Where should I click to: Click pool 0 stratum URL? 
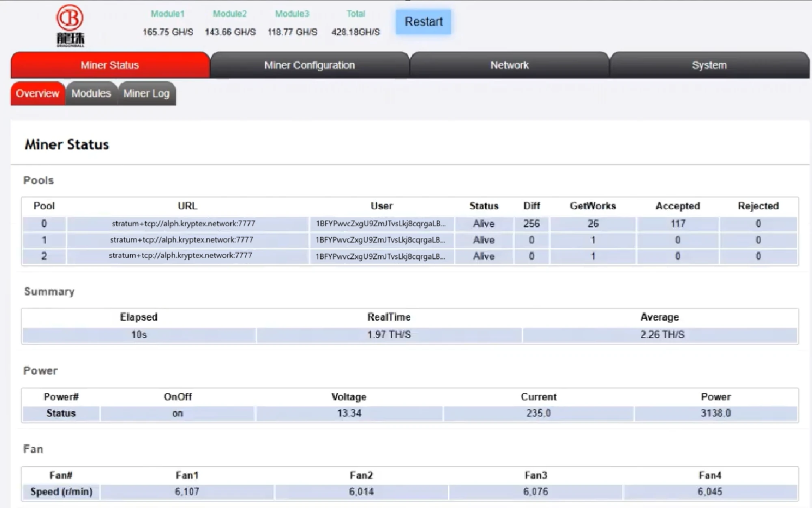[x=184, y=224]
